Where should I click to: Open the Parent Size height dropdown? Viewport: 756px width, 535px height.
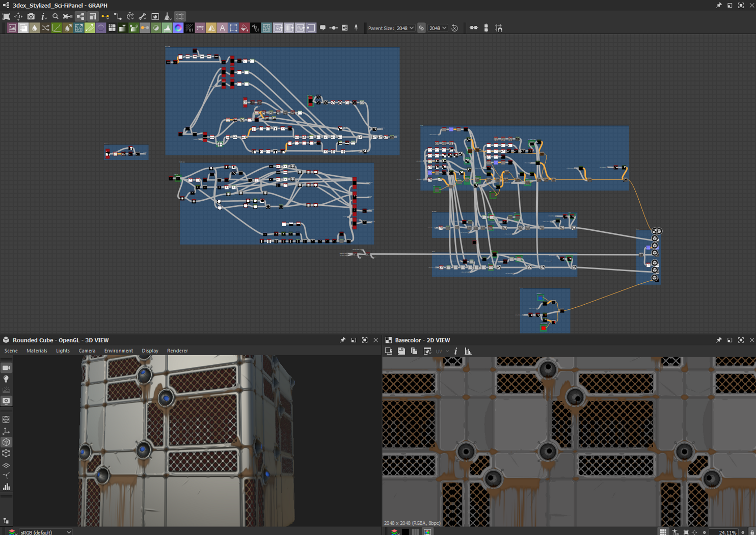click(x=438, y=28)
